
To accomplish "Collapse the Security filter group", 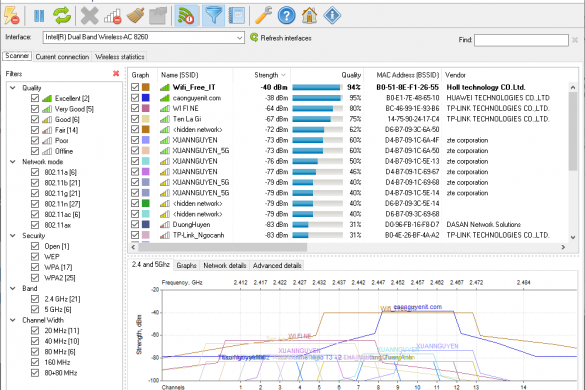I will pyautogui.click(x=13, y=235).
